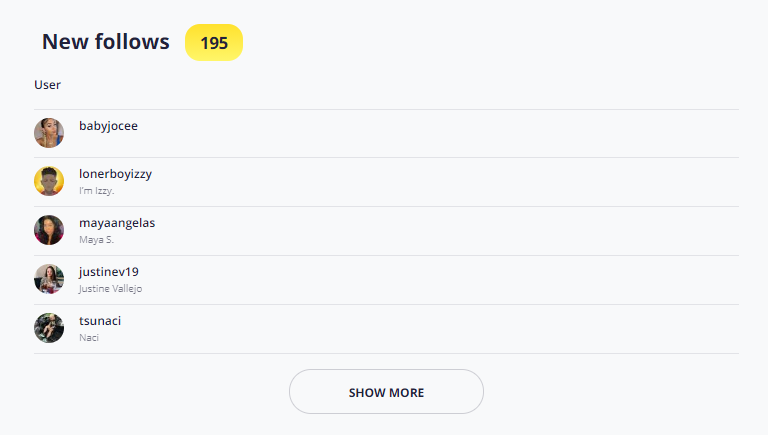Open the justinev19 username link
Image resolution: width=768 pixels, height=435 pixels.
pyautogui.click(x=108, y=272)
